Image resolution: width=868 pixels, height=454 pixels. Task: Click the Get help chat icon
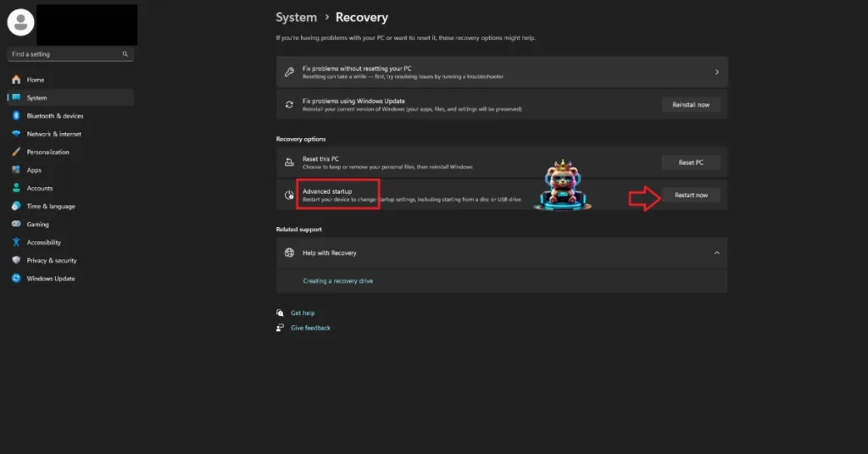pyautogui.click(x=280, y=313)
